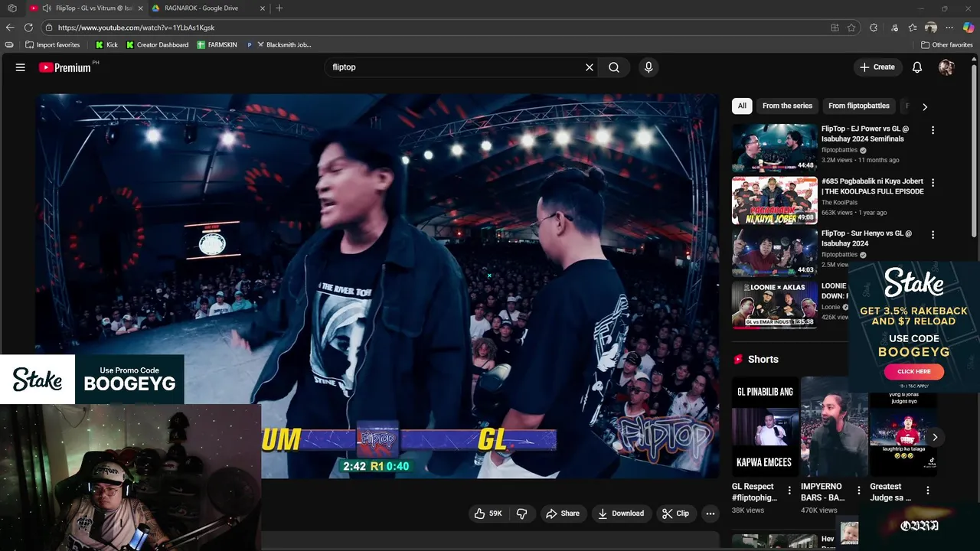Launch Copilot from the Edge toolbar
Image resolution: width=980 pixels, height=551 pixels.
click(x=969, y=28)
